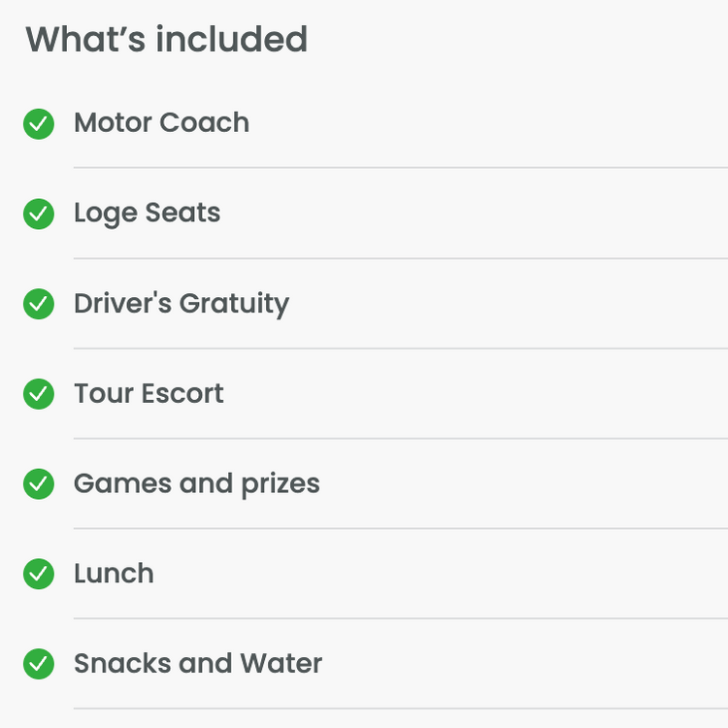
Task: Select the Snacks and Water label
Action: 198,663
